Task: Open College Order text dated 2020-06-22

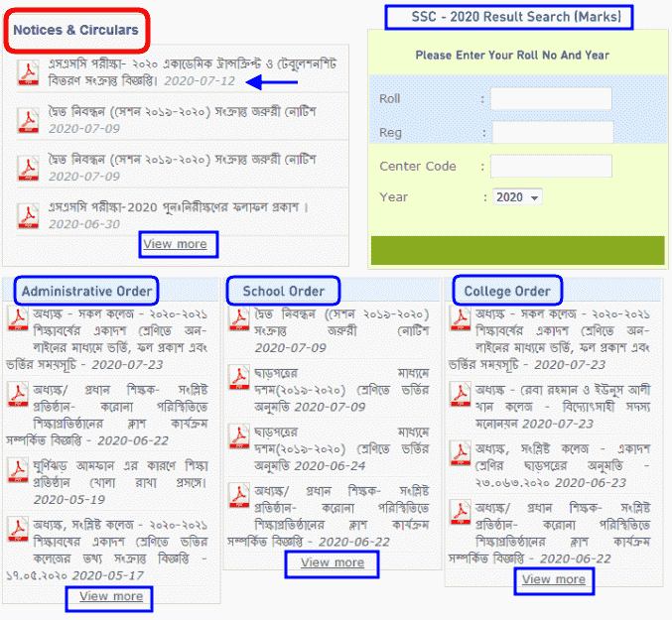Action: click(x=550, y=533)
